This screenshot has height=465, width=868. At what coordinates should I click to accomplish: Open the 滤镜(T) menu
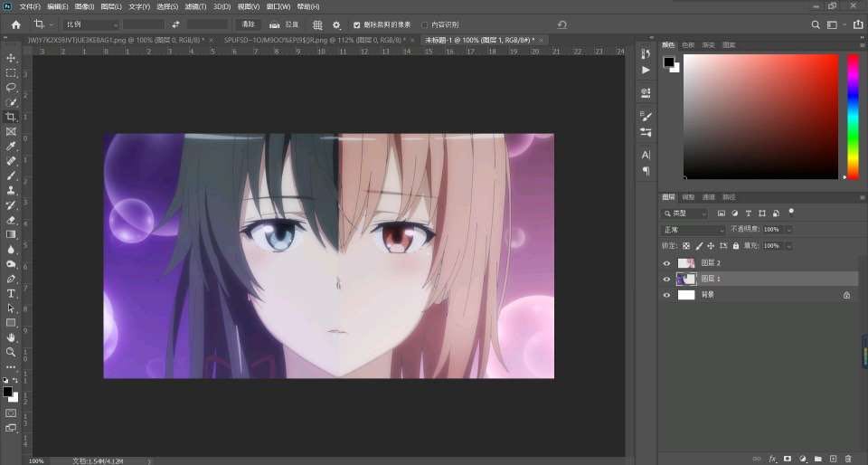click(195, 6)
